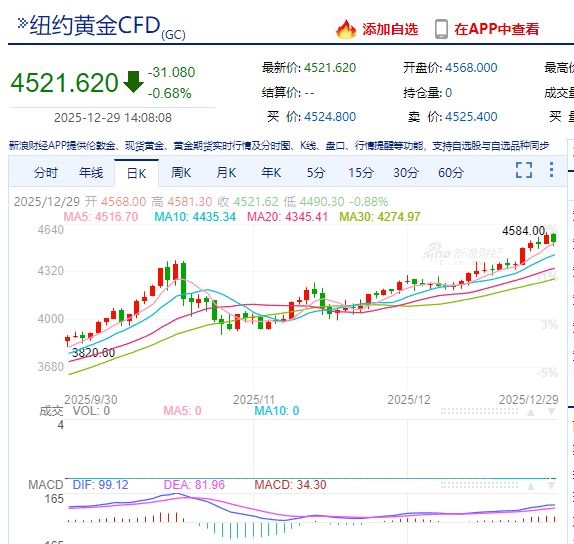Click the volume panel up-arrow icon
The width and height of the screenshot is (574, 544).
click(531, 413)
